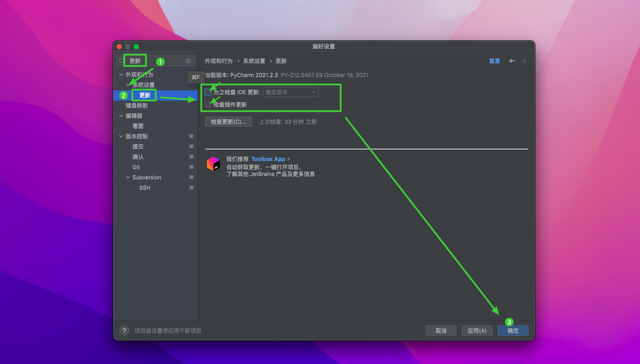Collapse the 版本控制 tree node
640x364 pixels.
click(x=121, y=136)
